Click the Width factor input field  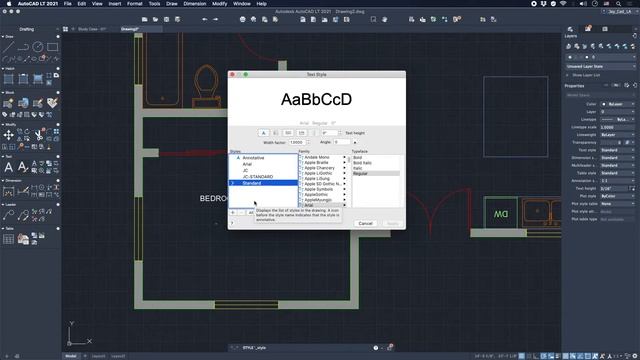pos(297,142)
